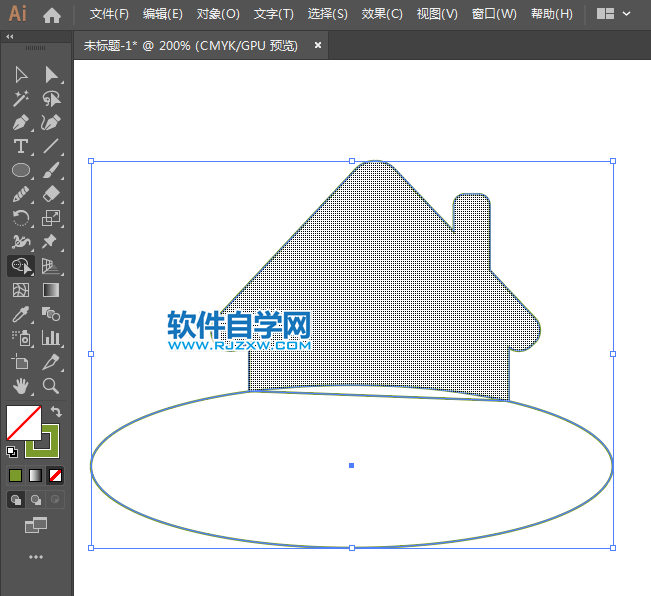This screenshot has width=651, height=596.
Task: Select the Perspective Grid tool
Action: (51, 266)
